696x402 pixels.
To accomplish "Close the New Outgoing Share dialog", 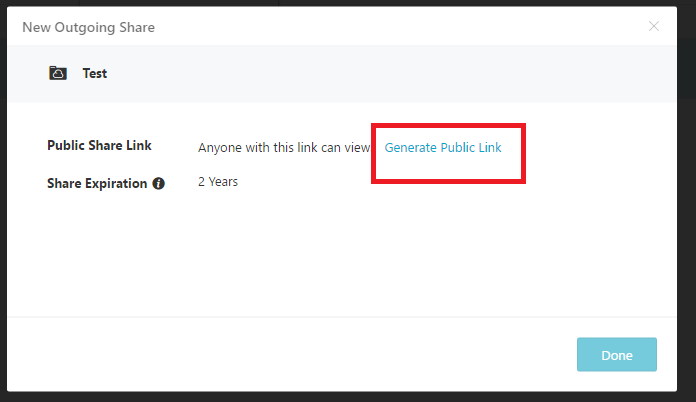I will 653,27.
